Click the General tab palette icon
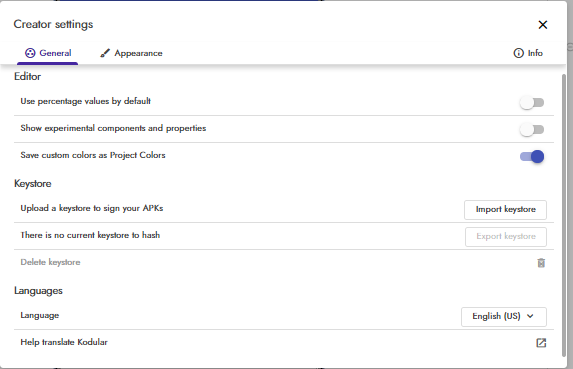This screenshot has width=573, height=369. pyautogui.click(x=30, y=53)
